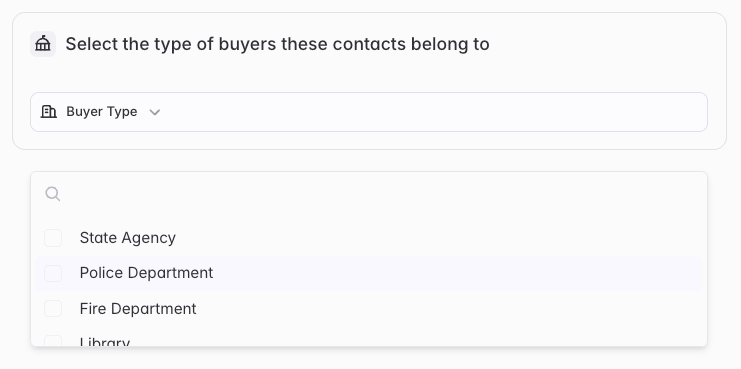Viewport: 741px width, 369px height.
Task: Select the State Agency option
Action: click(x=369, y=238)
